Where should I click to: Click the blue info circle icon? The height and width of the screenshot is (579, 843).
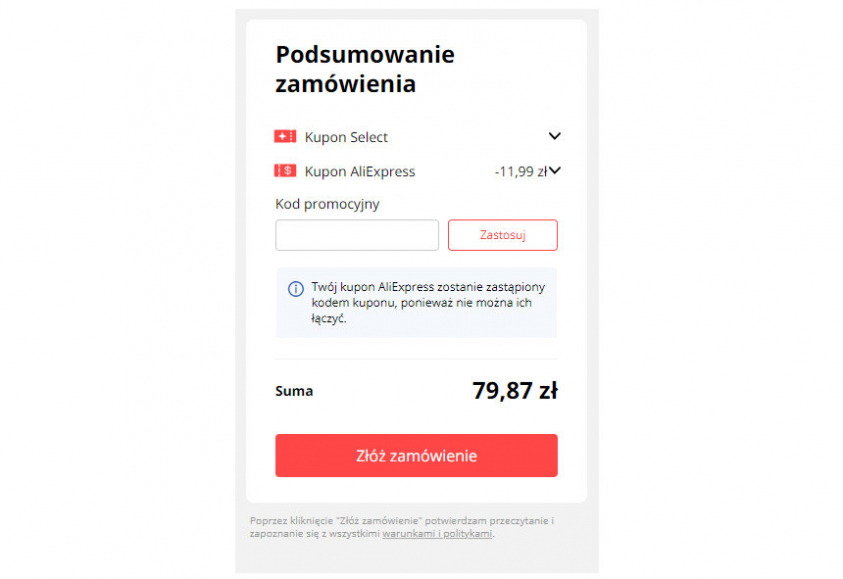[296, 289]
